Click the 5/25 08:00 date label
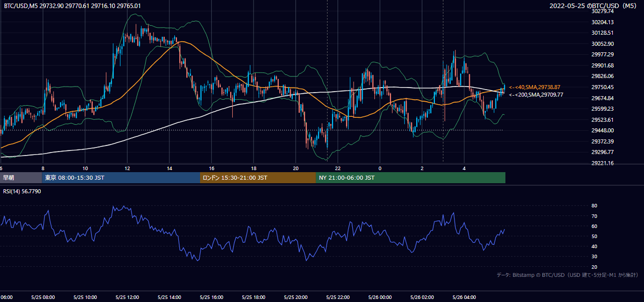This screenshot has height=302, width=644. click(x=43, y=297)
